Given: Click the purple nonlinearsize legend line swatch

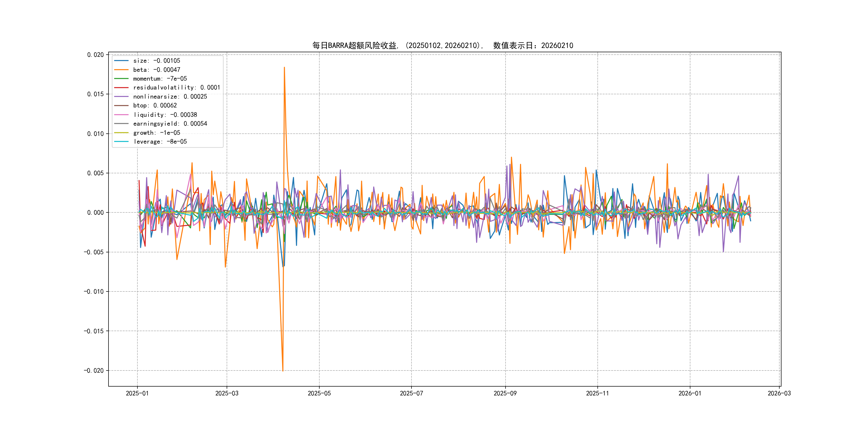Looking at the screenshot, I should (121, 97).
